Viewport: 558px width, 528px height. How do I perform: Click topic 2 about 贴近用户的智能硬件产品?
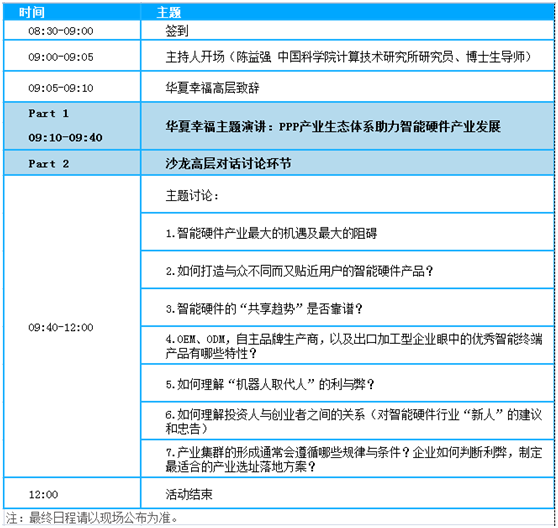point(299,271)
